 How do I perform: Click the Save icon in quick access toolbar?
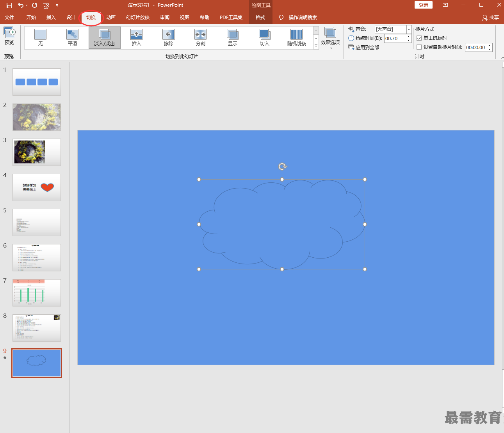[x=9, y=5]
